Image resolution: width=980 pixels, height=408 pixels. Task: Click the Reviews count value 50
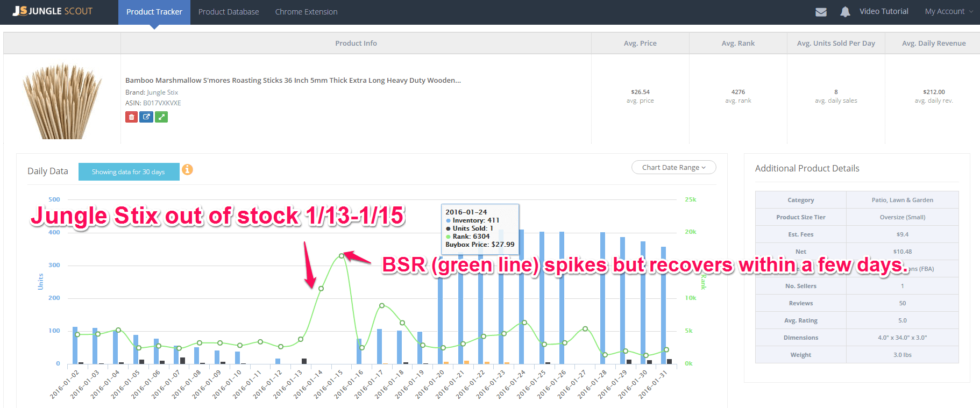point(903,303)
